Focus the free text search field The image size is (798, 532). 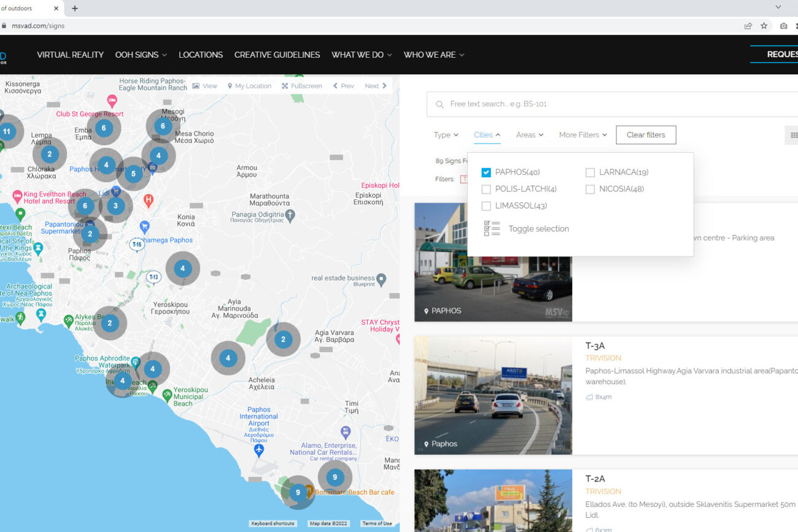(614, 104)
